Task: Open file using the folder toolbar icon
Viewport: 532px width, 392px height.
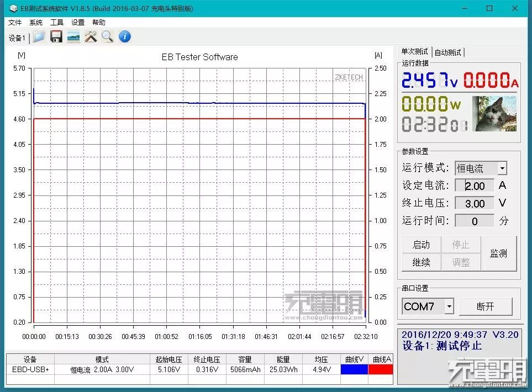Action: (x=39, y=36)
